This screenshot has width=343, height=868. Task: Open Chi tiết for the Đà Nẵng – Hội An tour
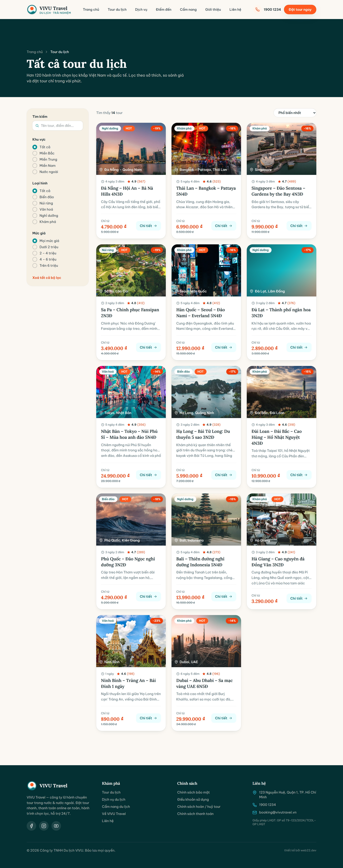pyautogui.click(x=148, y=226)
